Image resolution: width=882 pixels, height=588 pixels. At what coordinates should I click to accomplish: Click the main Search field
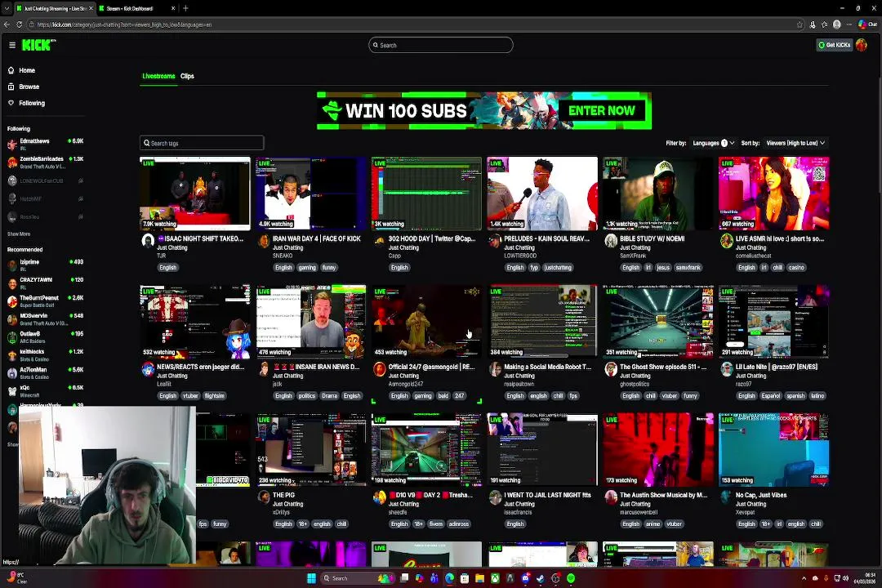point(440,45)
